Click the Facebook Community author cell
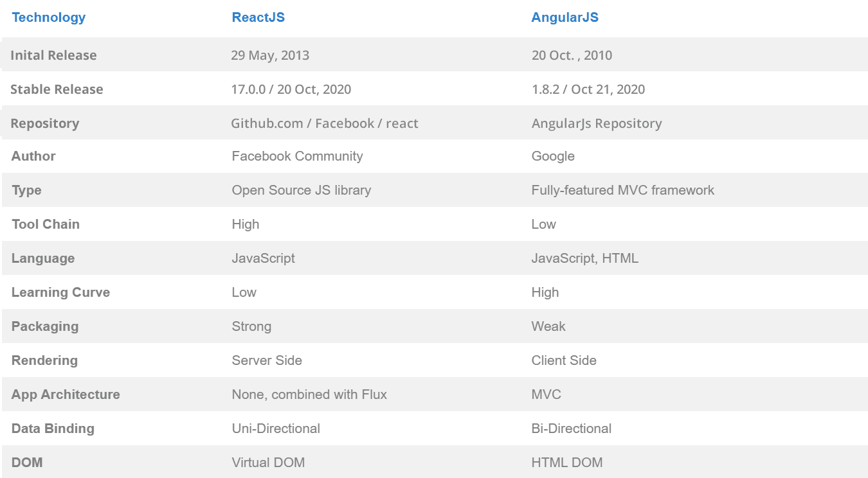The width and height of the screenshot is (868, 478). click(x=297, y=156)
